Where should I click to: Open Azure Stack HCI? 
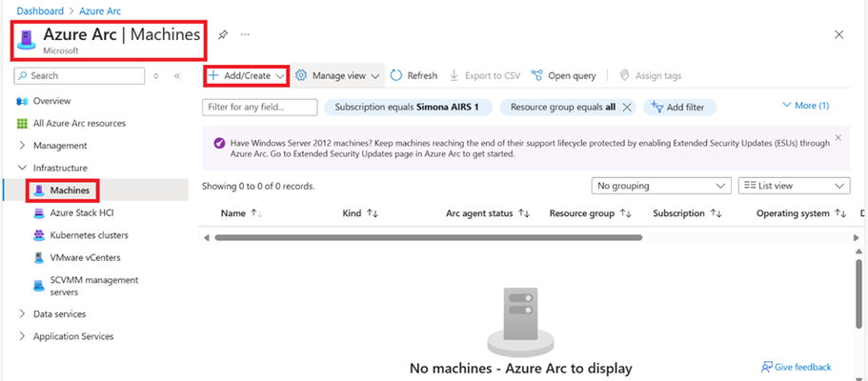81,212
